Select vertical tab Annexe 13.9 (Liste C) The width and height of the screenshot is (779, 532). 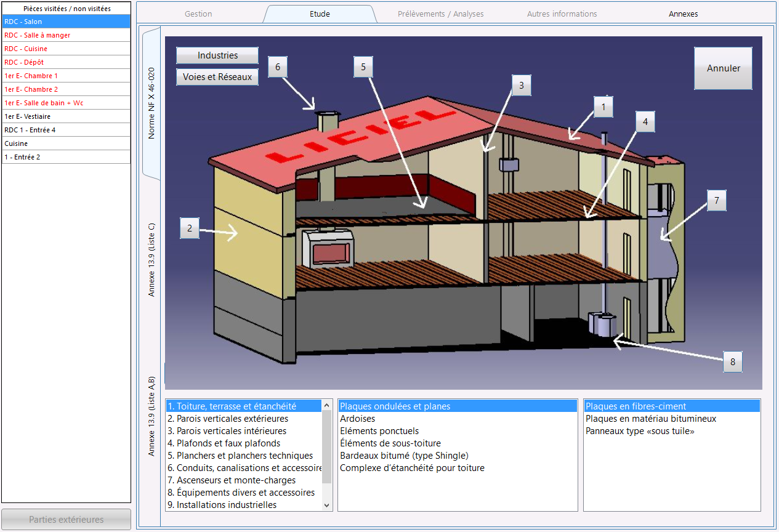pyautogui.click(x=151, y=260)
